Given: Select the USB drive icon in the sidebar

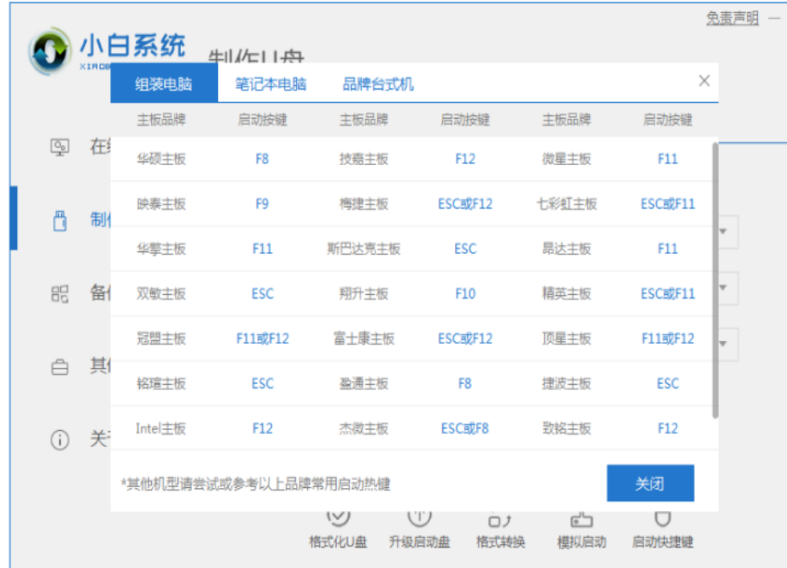Looking at the screenshot, I should [x=60, y=220].
